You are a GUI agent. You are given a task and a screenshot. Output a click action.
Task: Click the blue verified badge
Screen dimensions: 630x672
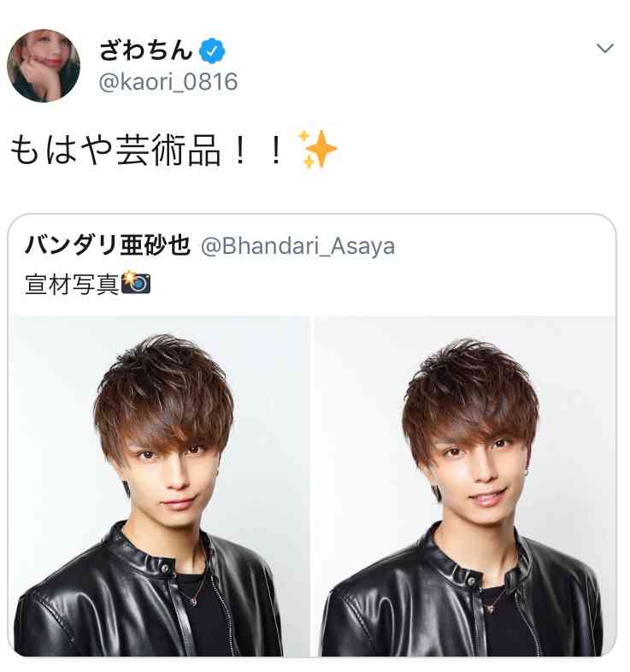click(212, 50)
